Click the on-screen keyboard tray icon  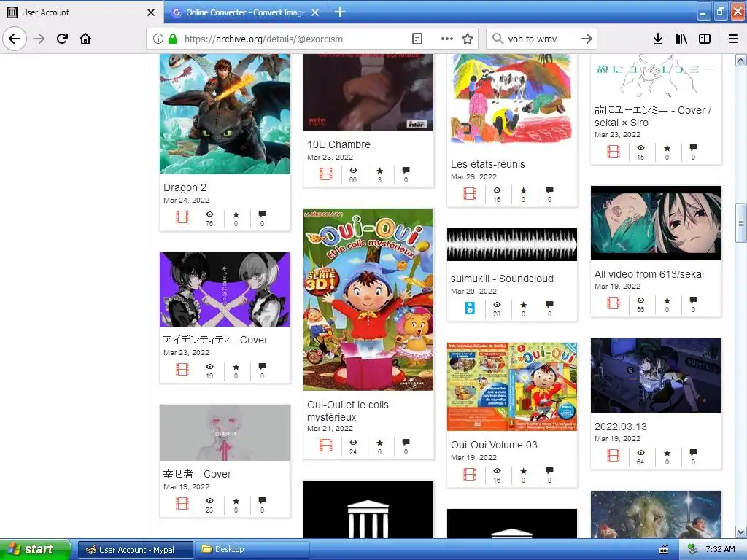[x=664, y=550]
